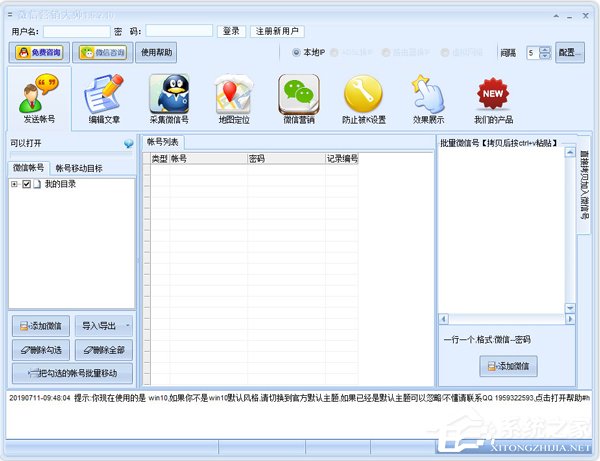Image resolution: width=600 pixels, height=461 pixels.
Task: Open the 使用帮助 help button
Action: click(x=156, y=52)
